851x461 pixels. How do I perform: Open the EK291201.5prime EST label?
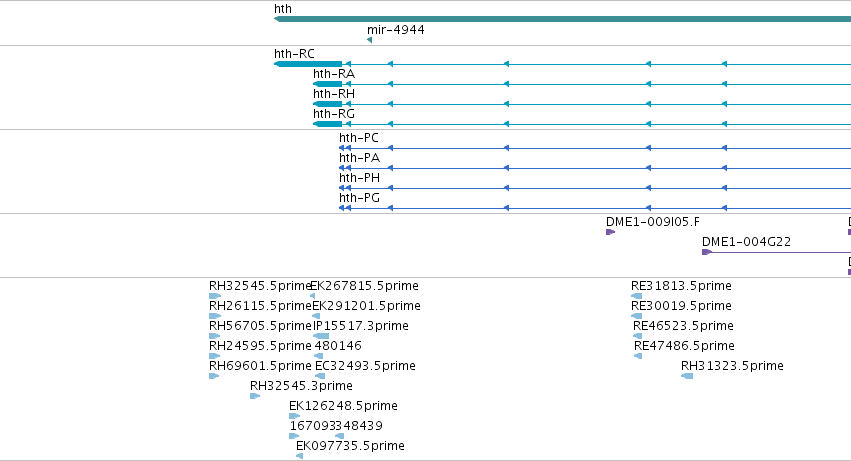point(366,306)
